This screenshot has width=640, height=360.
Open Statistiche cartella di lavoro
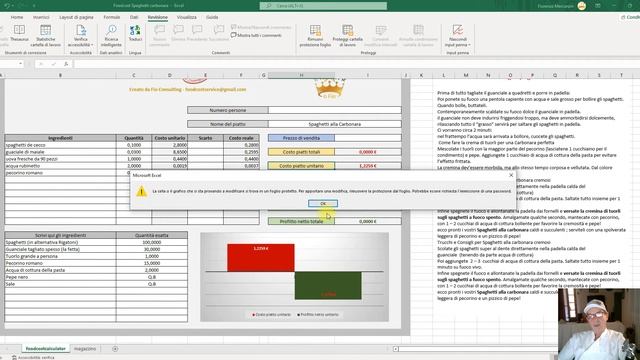coord(45,36)
